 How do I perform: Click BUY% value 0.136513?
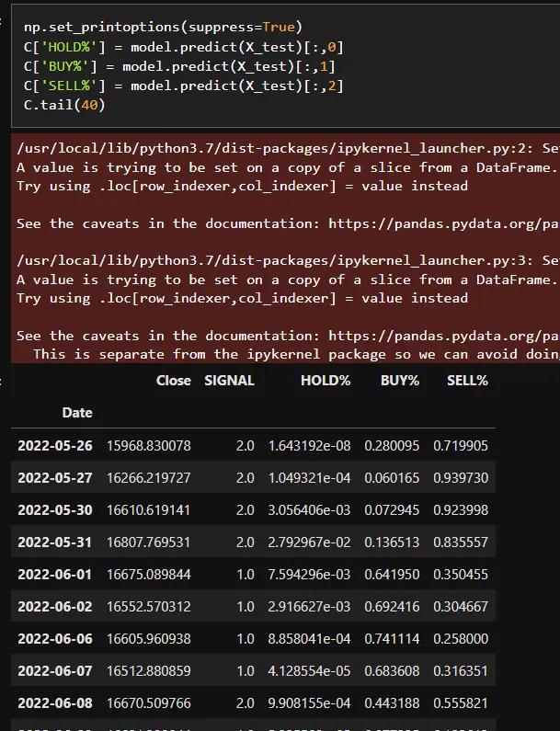coord(392,543)
